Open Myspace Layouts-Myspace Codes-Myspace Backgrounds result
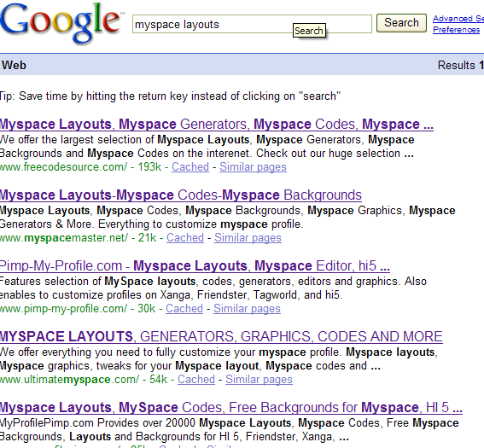The width and height of the screenshot is (484, 448). point(181,195)
